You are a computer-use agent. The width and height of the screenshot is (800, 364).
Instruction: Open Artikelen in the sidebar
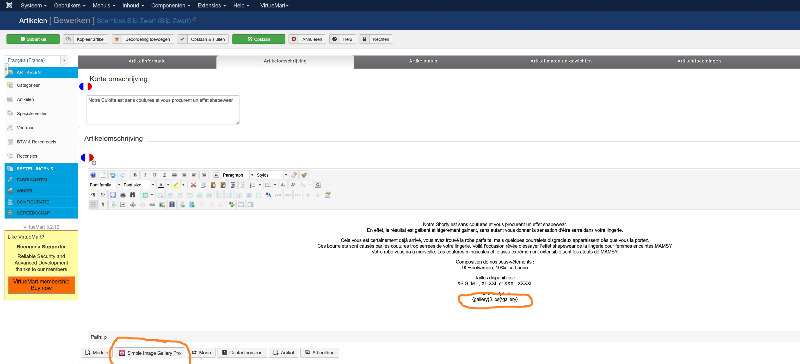(26, 100)
